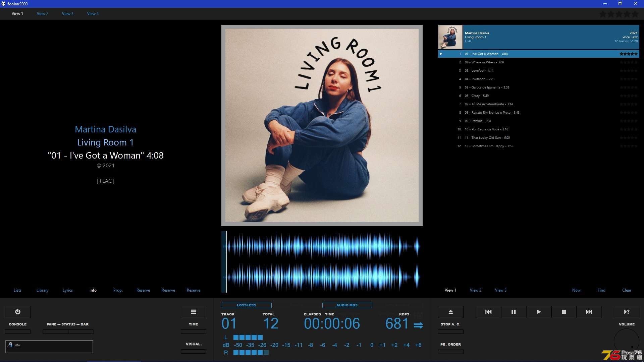This screenshot has width=644, height=362.
Task: Toggle the PB. Order indicator bar
Action: (451, 352)
